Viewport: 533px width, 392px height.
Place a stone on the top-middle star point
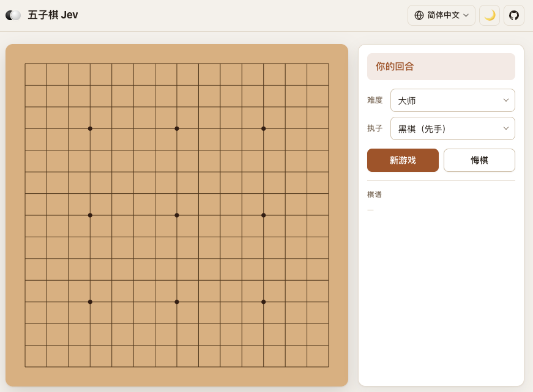[177, 128]
